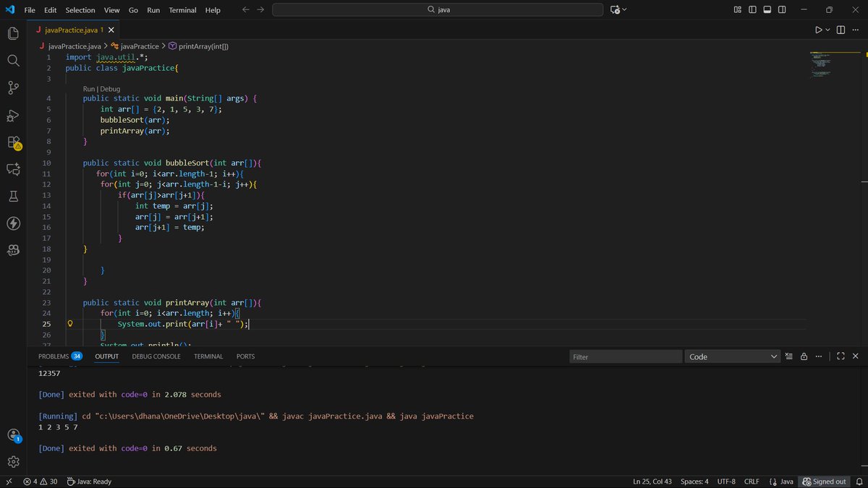This screenshot has width=868, height=488.
Task: Open the File menu
Action: 30,10
